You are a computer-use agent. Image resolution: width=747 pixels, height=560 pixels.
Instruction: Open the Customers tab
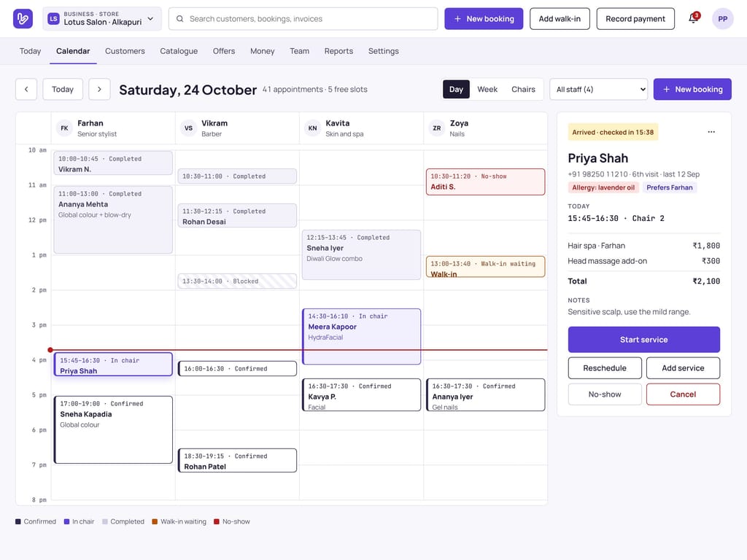pyautogui.click(x=125, y=51)
